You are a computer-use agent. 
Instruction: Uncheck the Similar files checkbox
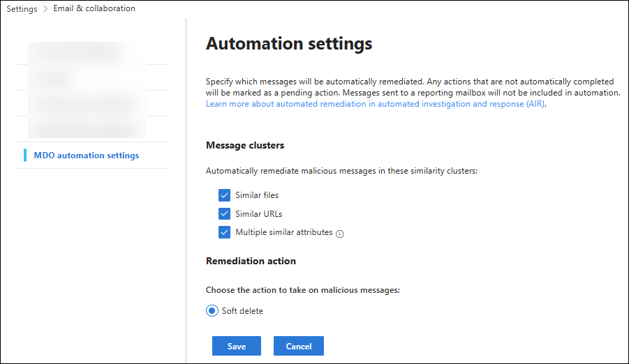[x=224, y=195]
